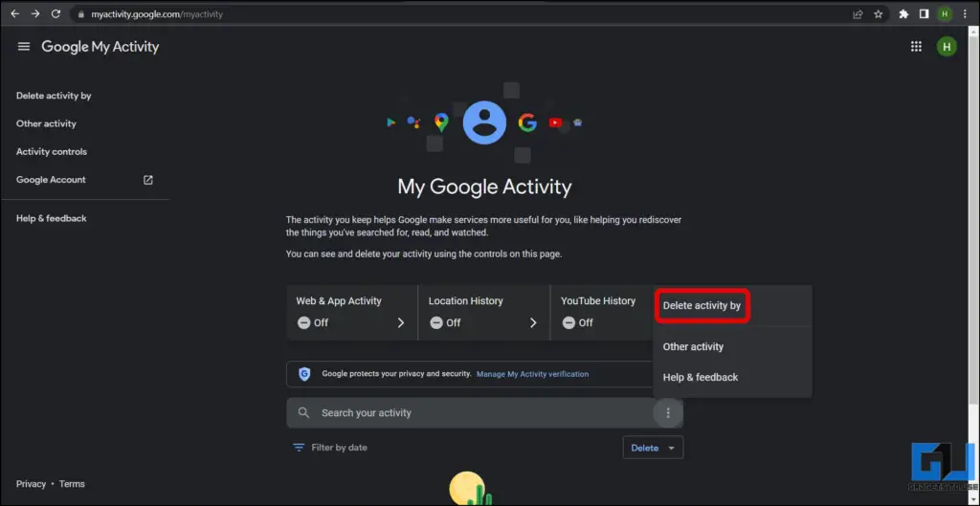The image size is (980, 506).
Task: Click the Web & App Activity Off status icon
Action: [303, 323]
